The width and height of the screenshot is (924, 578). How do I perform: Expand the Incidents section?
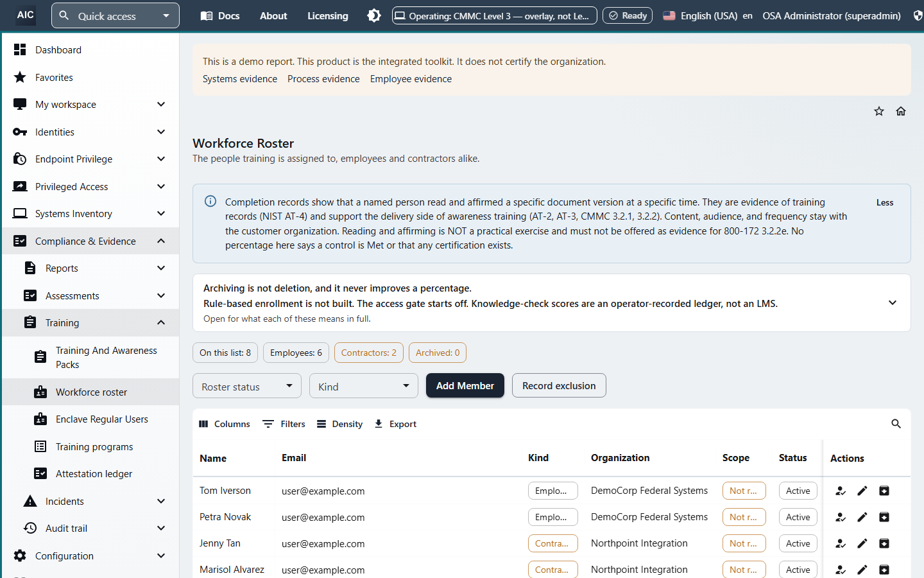90,501
